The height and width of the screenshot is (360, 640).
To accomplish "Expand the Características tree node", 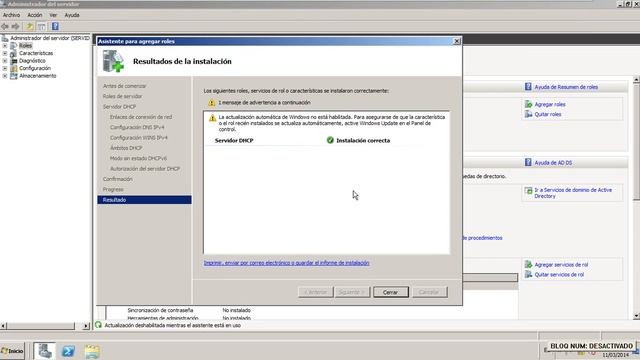I will [5, 53].
